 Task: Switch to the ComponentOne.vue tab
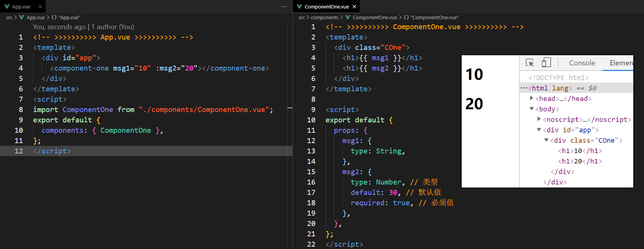click(327, 7)
